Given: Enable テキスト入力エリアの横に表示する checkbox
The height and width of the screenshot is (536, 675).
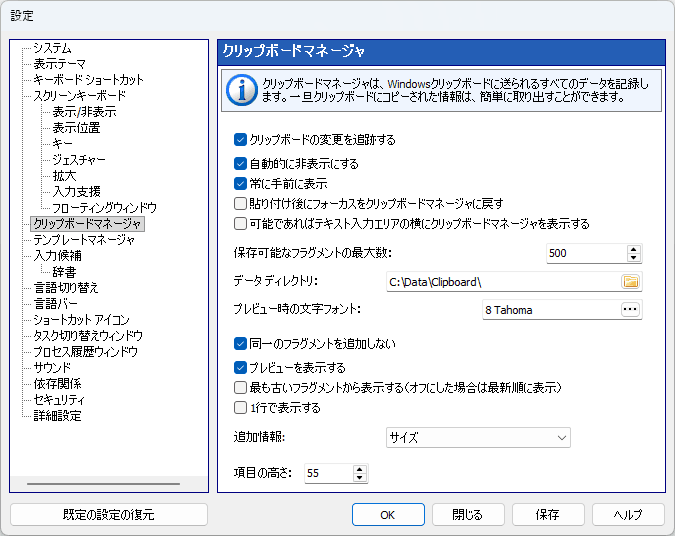Looking at the screenshot, I should [240, 223].
